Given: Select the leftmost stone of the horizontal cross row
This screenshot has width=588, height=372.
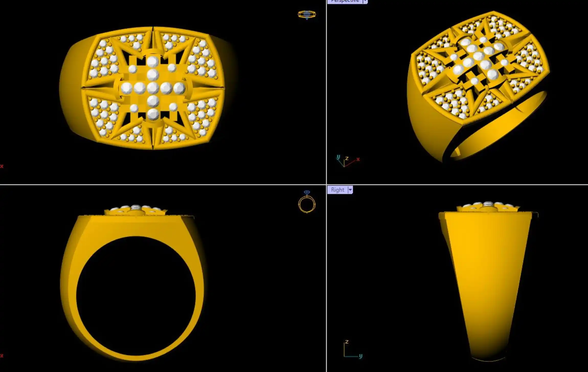Looking at the screenshot, I should tap(126, 88).
